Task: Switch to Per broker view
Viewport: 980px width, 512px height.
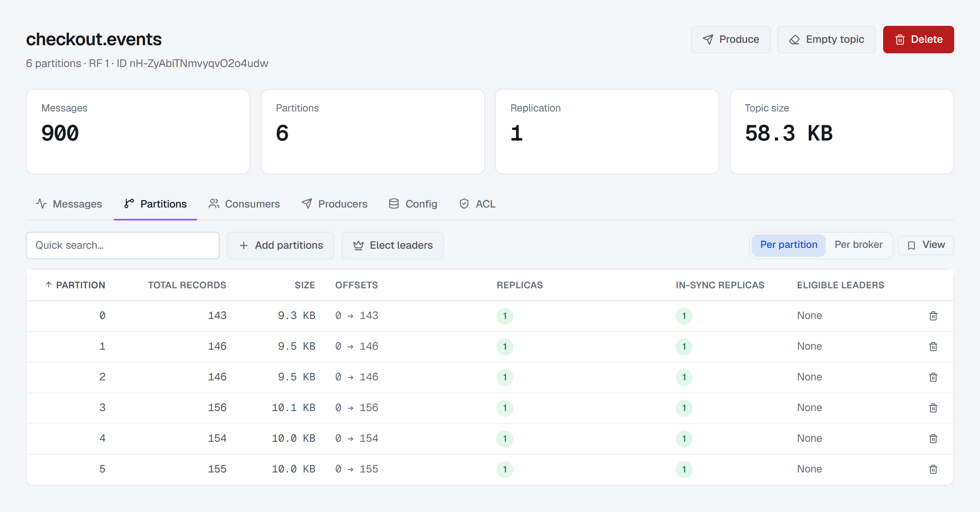Action: (859, 245)
